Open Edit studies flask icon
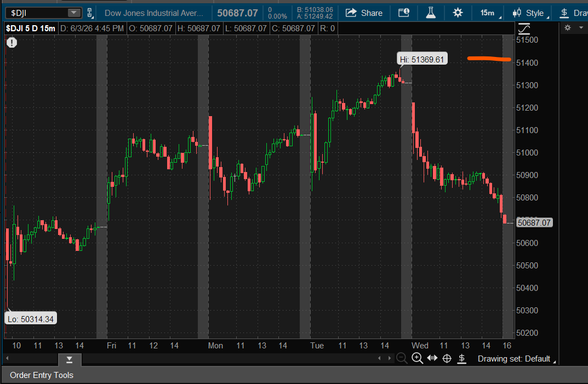The image size is (588, 384). pos(431,13)
